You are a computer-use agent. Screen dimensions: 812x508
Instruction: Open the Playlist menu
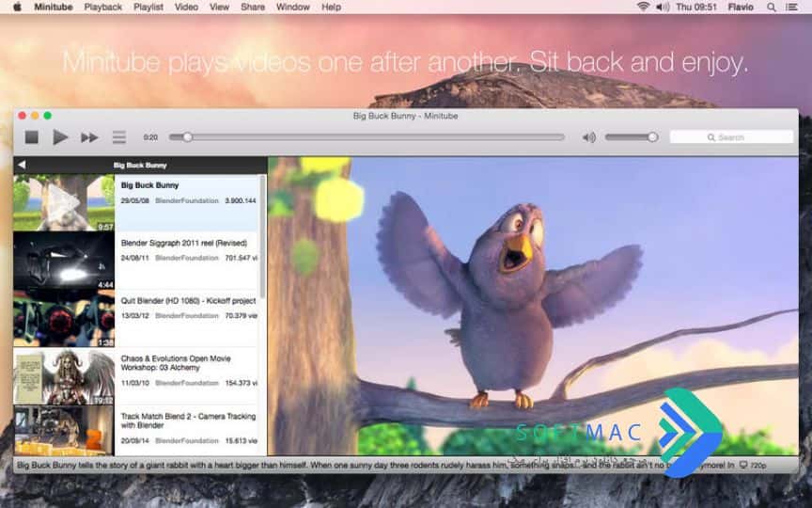click(148, 8)
